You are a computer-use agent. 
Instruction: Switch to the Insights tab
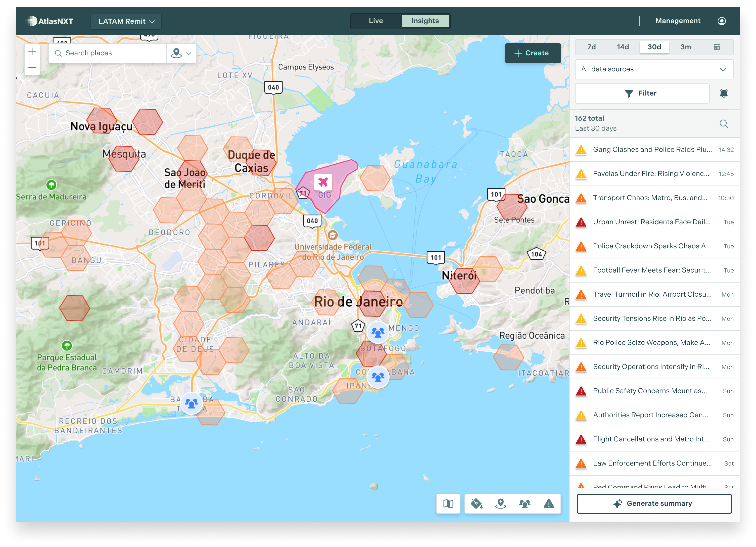point(425,21)
